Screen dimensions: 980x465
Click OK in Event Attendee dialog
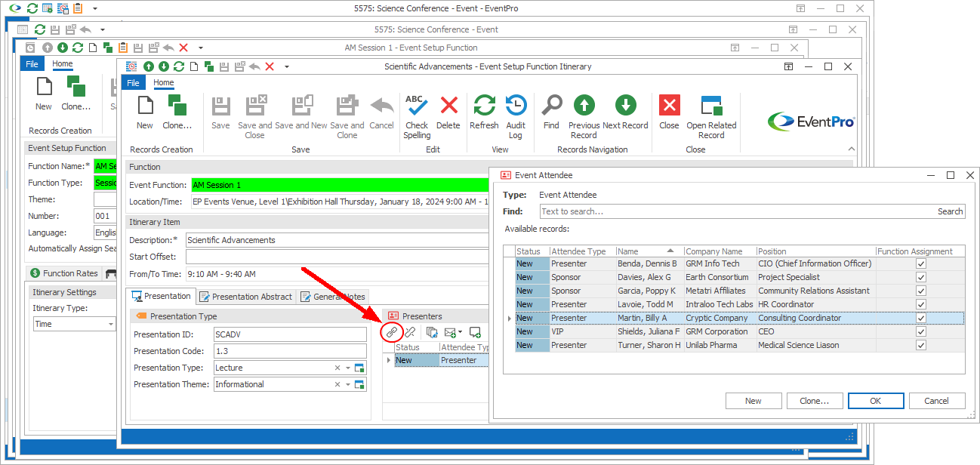[876, 401]
